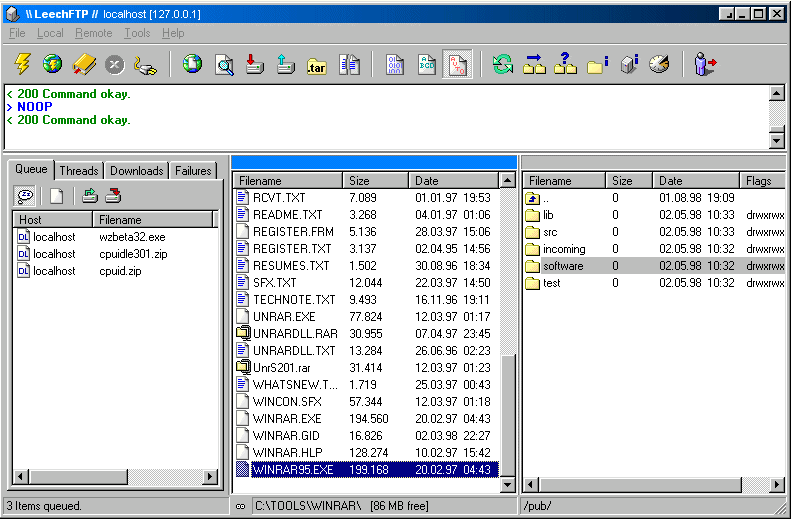Screen dimensions: 791x519
Task: Click the exit icon at toolbar end
Action: (x=706, y=65)
